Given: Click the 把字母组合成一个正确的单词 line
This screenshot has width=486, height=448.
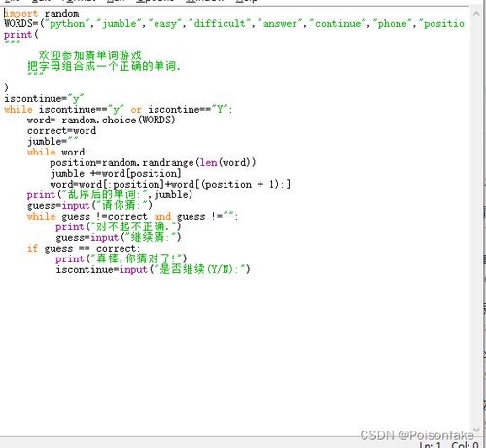Looking at the screenshot, I should coord(103,66).
